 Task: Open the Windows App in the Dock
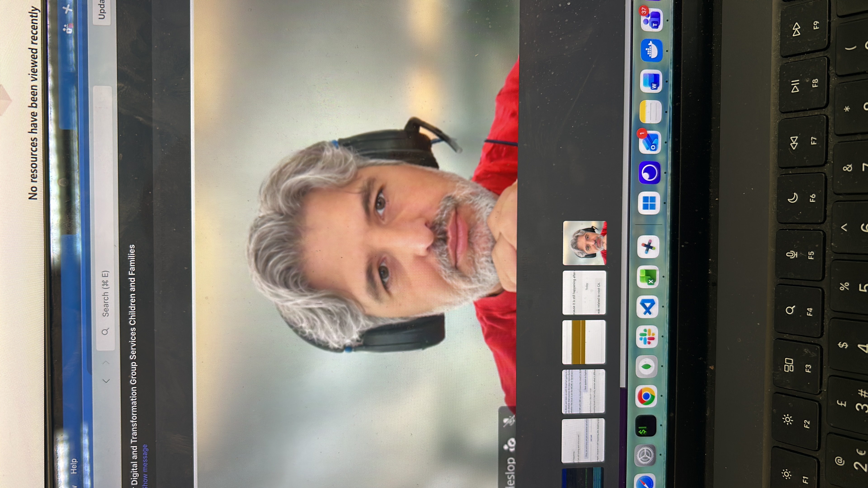coord(649,203)
